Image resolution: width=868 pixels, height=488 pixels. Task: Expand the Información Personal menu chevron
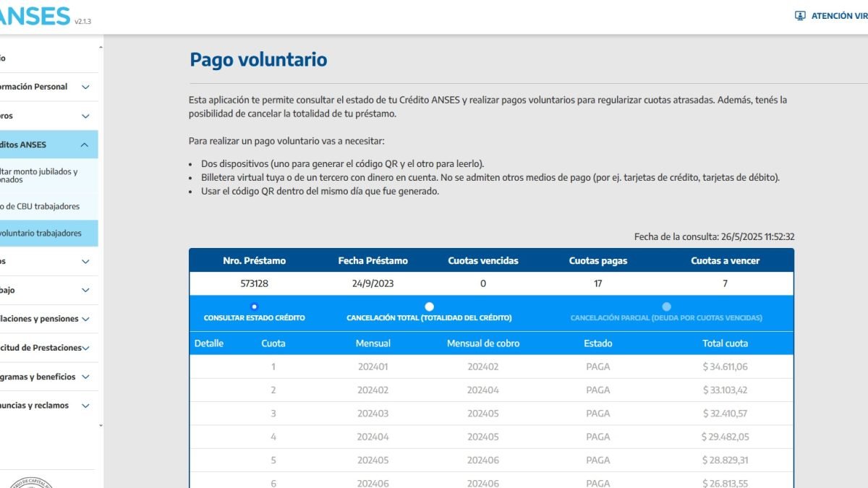click(x=85, y=87)
